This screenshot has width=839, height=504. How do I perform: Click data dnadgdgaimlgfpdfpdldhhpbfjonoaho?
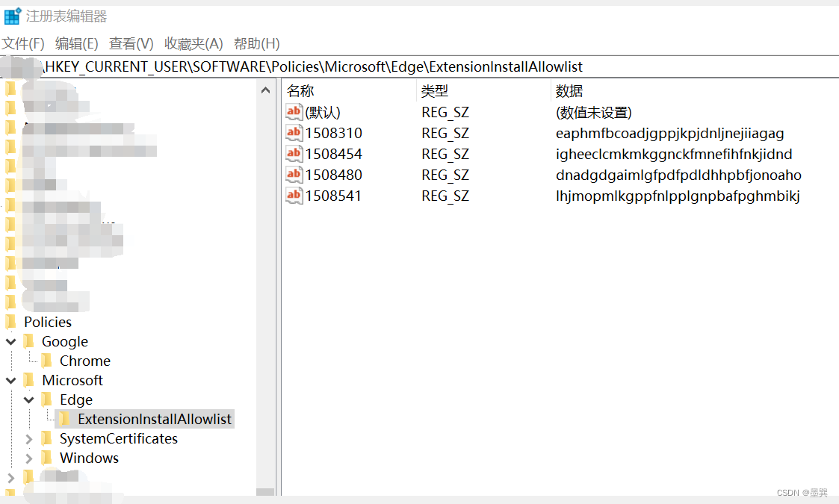[x=678, y=175]
